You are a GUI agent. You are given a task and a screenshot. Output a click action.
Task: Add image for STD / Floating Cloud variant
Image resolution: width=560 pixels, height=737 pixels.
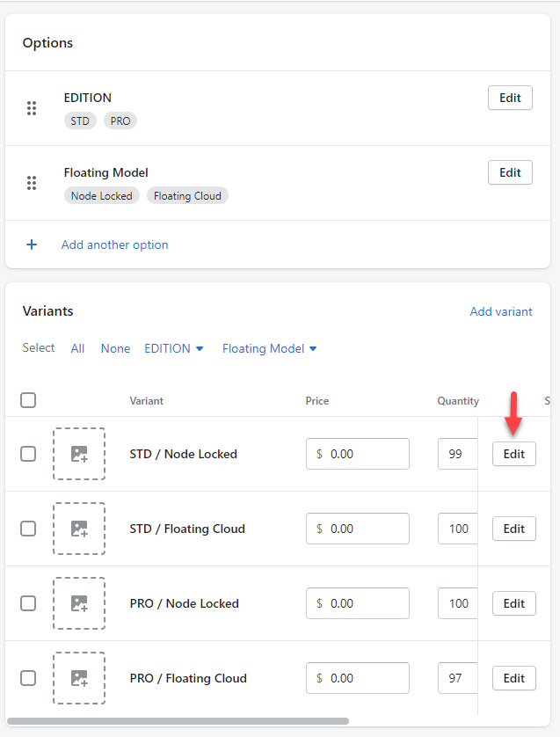click(79, 529)
